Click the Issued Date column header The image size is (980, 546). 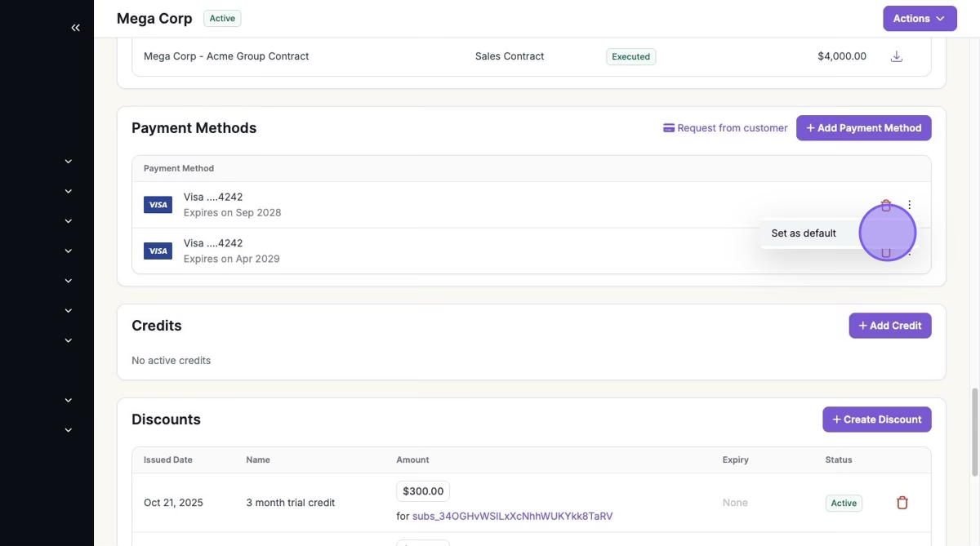click(x=168, y=459)
